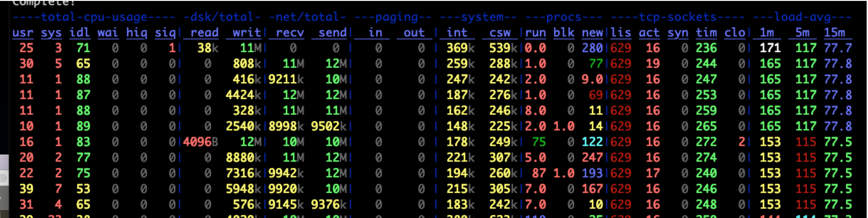Click the 'csw' system column header
868x218 pixels.
point(500,33)
